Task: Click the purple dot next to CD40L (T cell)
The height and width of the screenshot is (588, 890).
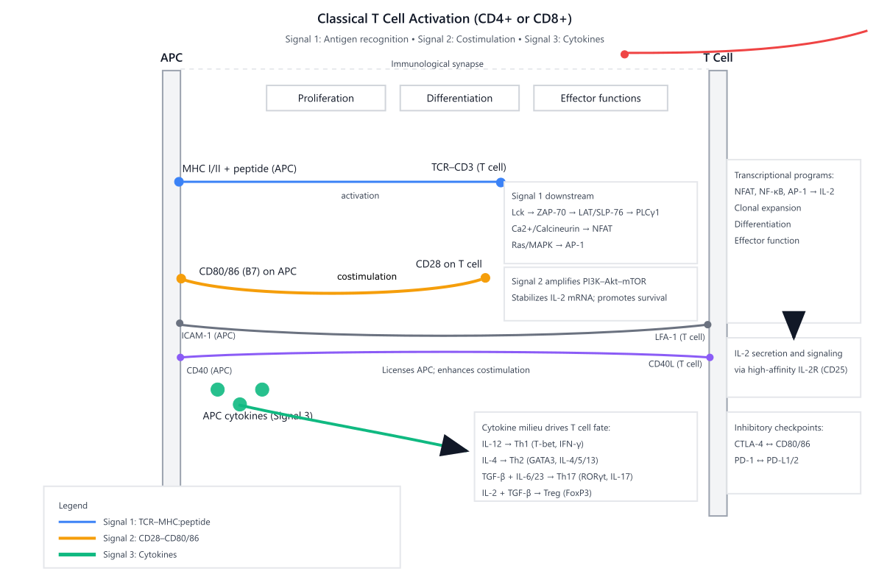Action: pos(710,358)
